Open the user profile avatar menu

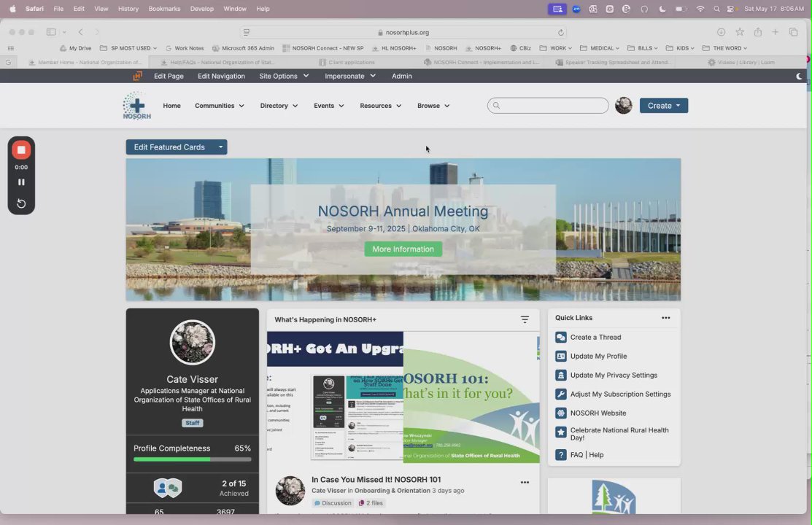624,106
